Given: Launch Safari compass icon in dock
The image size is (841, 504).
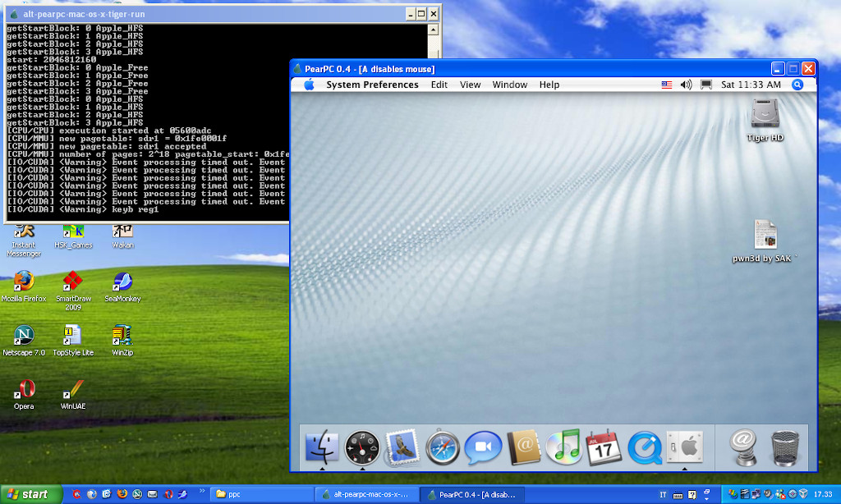Looking at the screenshot, I should 443,447.
